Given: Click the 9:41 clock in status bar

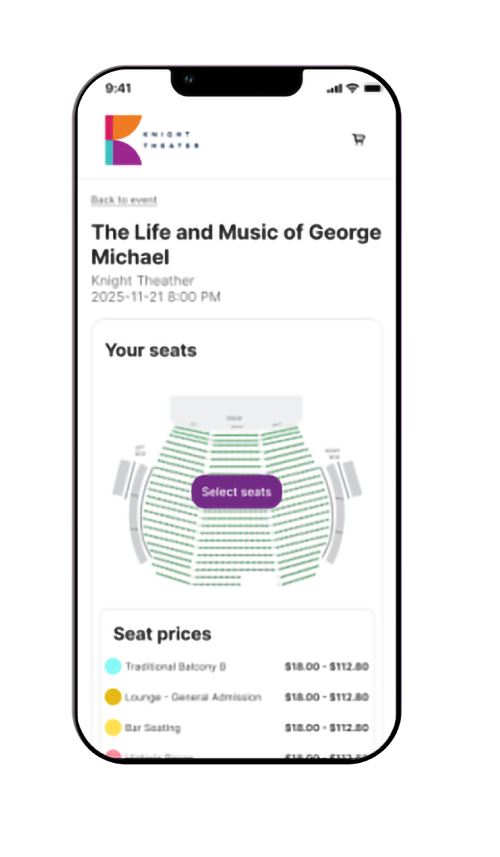Looking at the screenshot, I should tap(118, 88).
